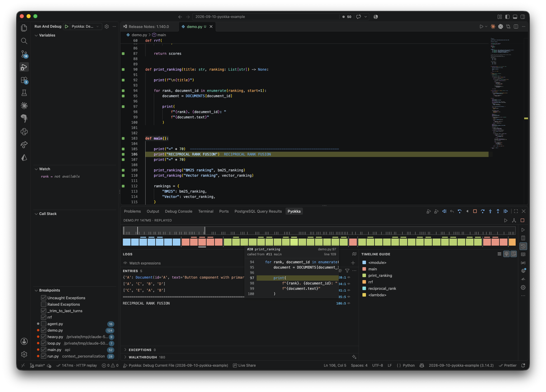Click the orange rrf color swatch in guide
The height and width of the screenshot is (392, 546).
[364, 282]
